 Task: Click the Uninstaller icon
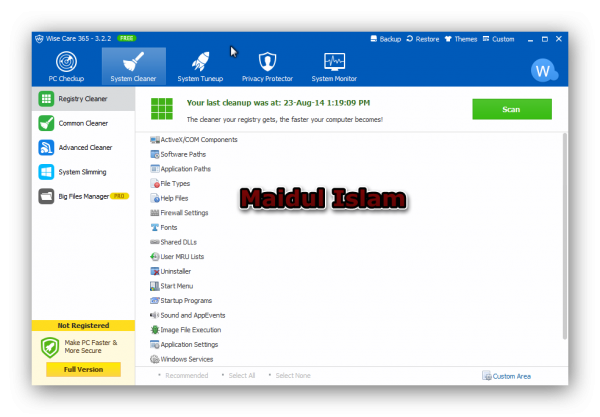click(x=155, y=271)
